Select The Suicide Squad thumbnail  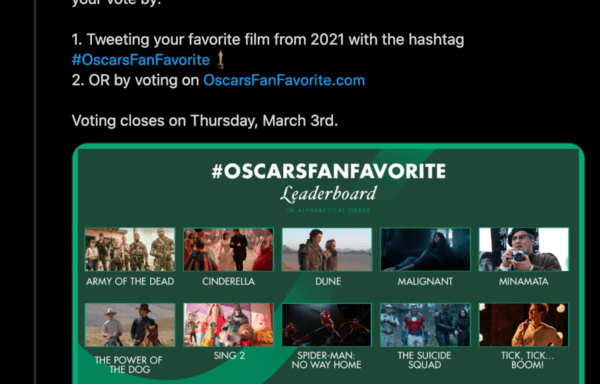pyautogui.click(x=425, y=325)
